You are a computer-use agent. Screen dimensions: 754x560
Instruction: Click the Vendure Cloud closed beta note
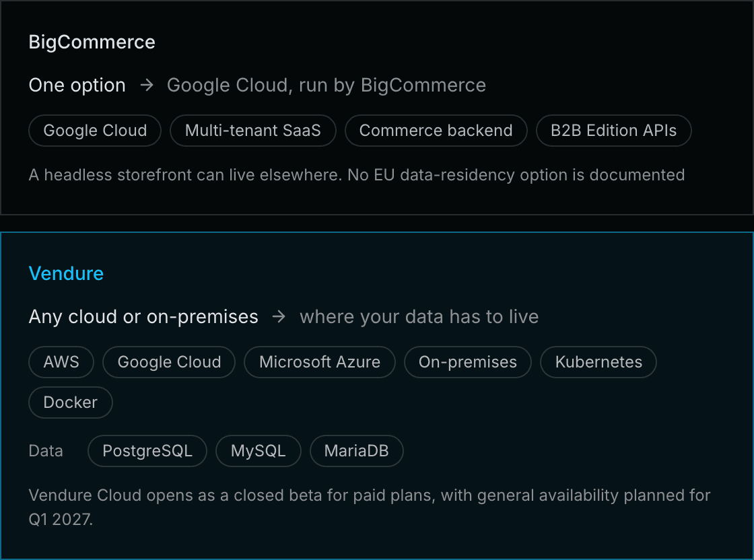pyautogui.click(x=370, y=507)
